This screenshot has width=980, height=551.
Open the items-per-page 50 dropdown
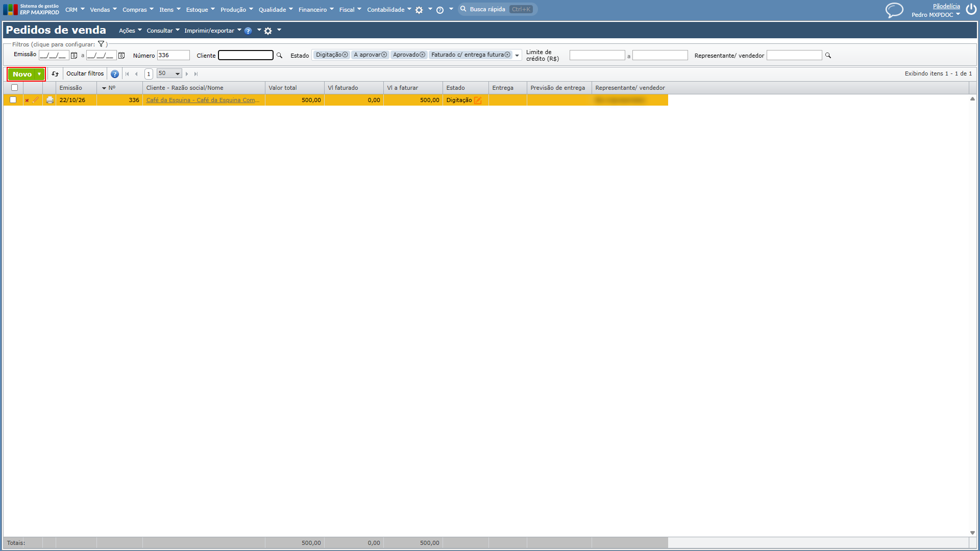pyautogui.click(x=169, y=74)
